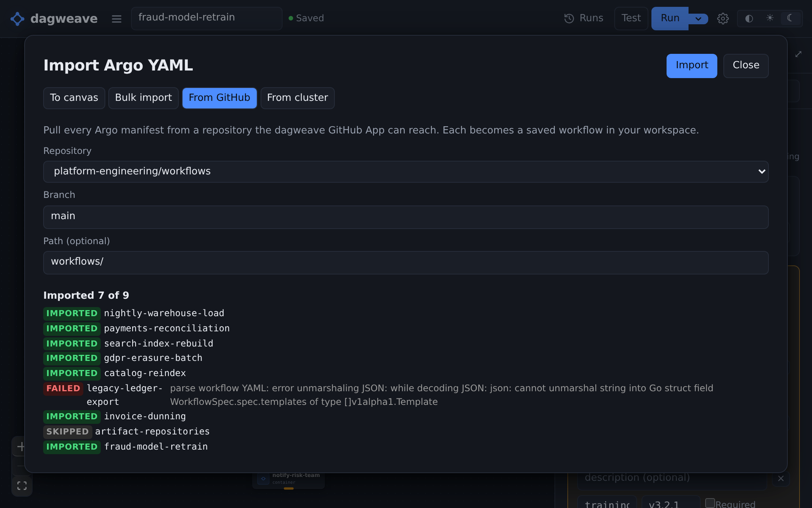This screenshot has width=812, height=508.
Task: Click the Branch input containing main
Action: point(406,217)
